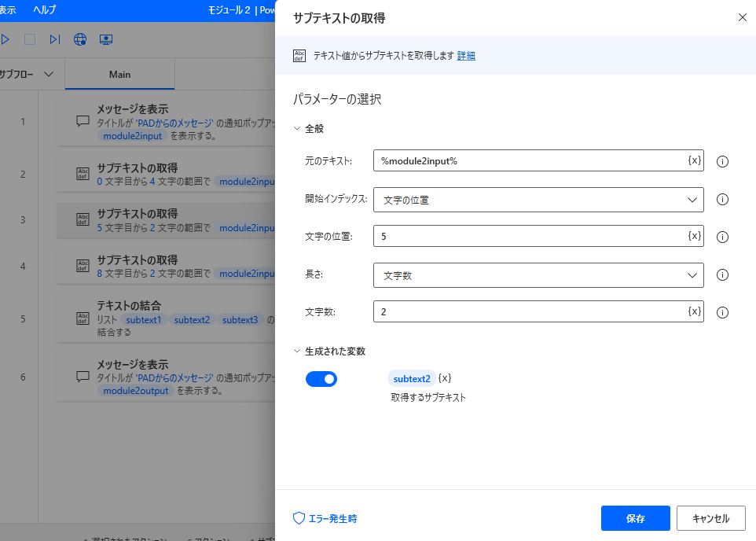Image resolution: width=756 pixels, height=541 pixels.
Task: Open the Web recorder globe icon
Action: pos(80,39)
